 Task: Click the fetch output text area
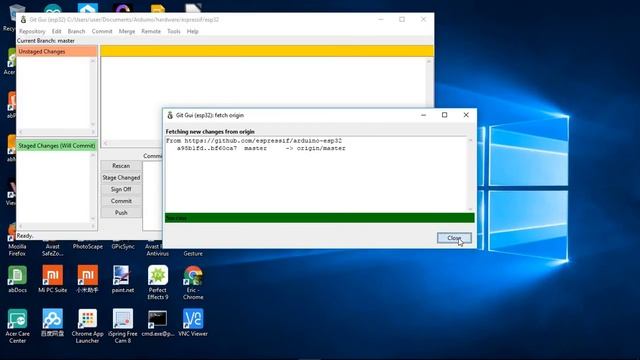coord(316,174)
